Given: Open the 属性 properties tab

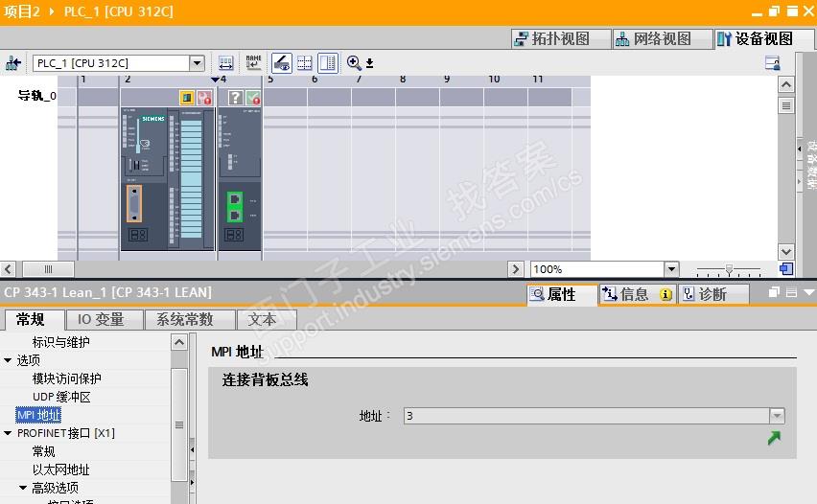Looking at the screenshot, I should click(562, 295).
